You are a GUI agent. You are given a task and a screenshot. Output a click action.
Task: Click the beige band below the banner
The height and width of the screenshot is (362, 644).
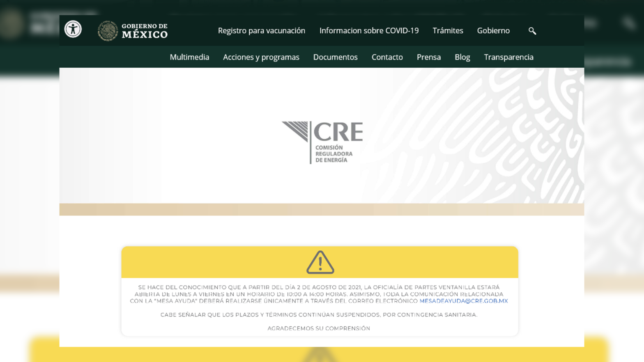322,209
